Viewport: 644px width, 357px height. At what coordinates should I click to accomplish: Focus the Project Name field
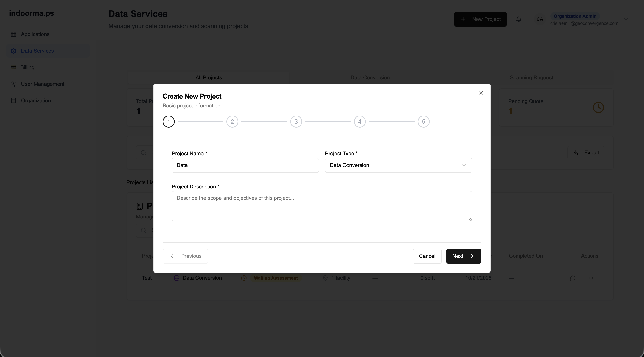245,165
